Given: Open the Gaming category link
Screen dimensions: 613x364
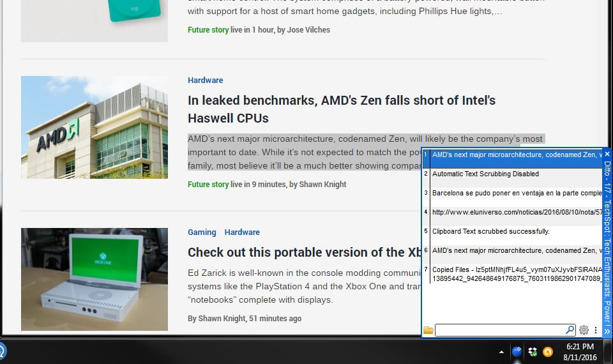Looking at the screenshot, I should [x=202, y=232].
